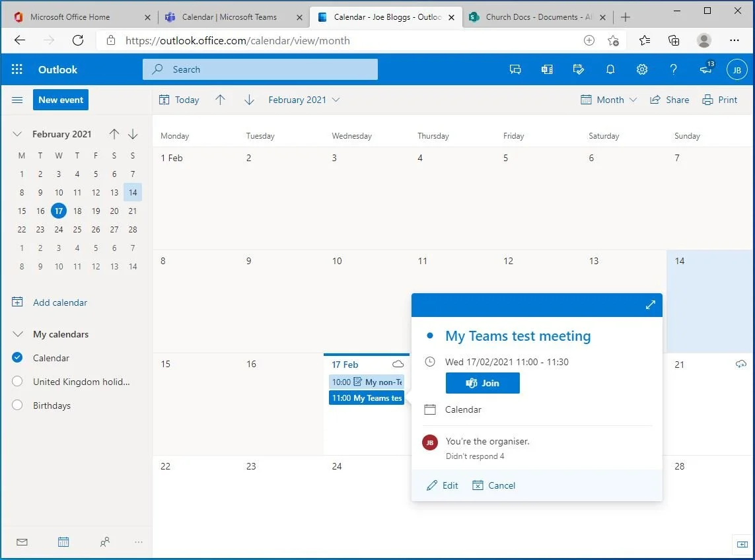Viewport: 755px width, 560px height.
Task: Open the February 2021 date picker dropdown
Action: [x=304, y=100]
